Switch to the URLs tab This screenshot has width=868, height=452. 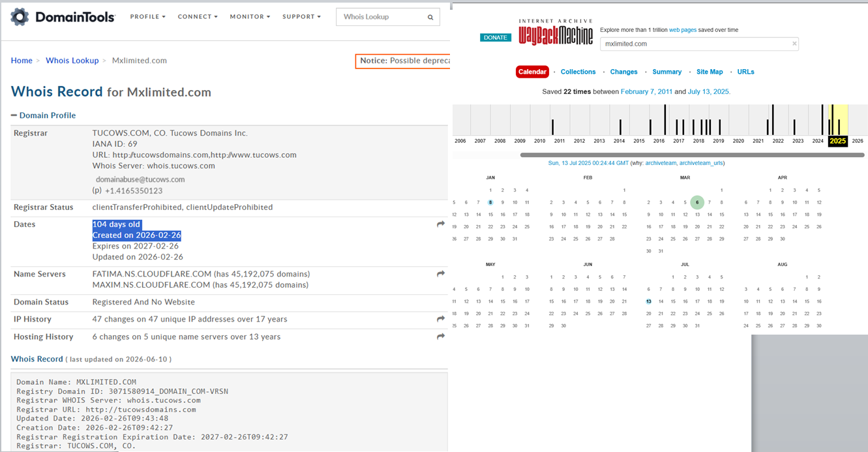tap(745, 72)
